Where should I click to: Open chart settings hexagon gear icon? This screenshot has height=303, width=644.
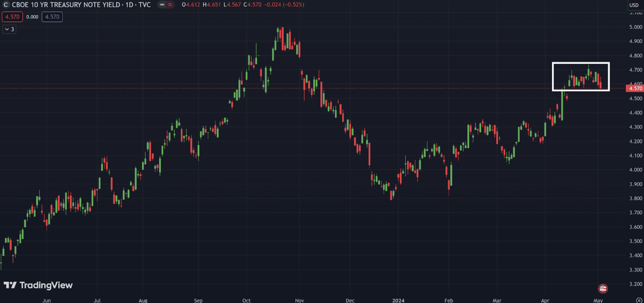[x=639, y=300]
